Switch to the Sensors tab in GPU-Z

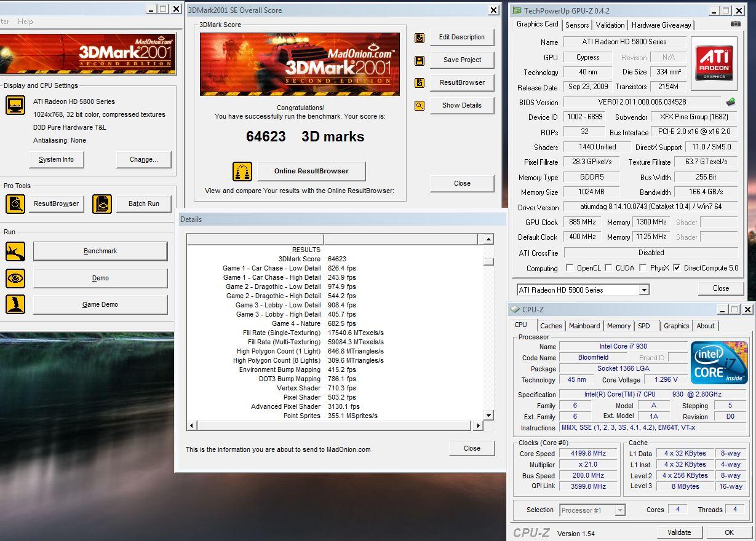(577, 25)
